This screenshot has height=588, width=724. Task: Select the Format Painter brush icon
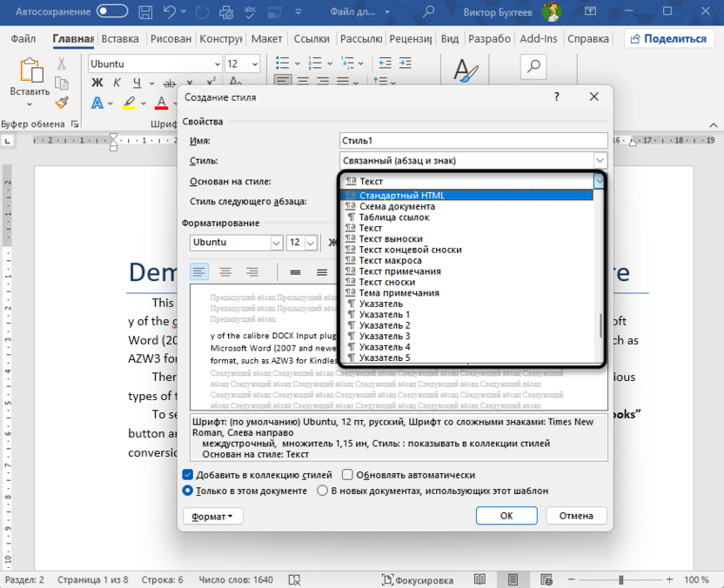(x=61, y=103)
